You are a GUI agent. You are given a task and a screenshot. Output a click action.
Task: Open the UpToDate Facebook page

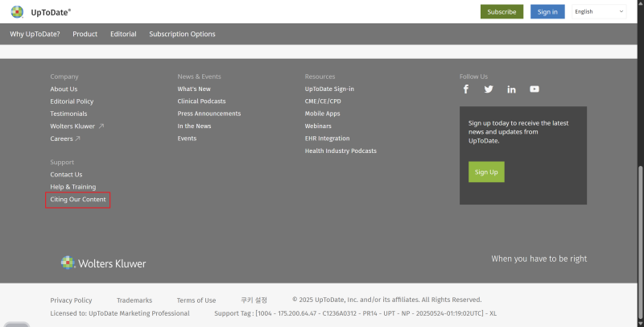coord(466,89)
